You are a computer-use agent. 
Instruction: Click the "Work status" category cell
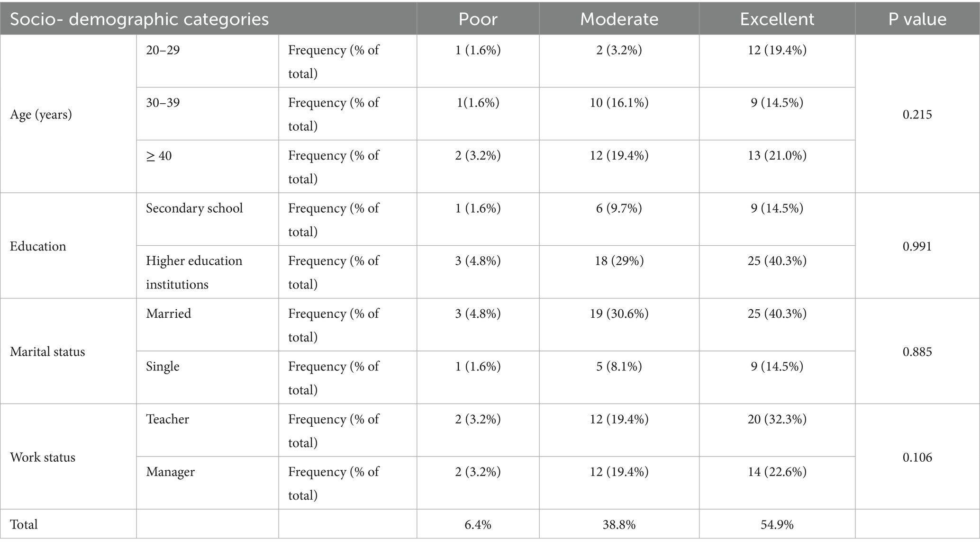point(43,457)
